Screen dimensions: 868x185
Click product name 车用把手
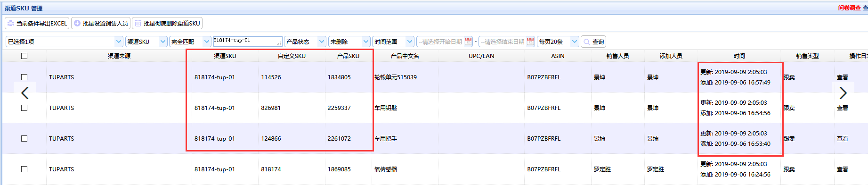click(386, 138)
